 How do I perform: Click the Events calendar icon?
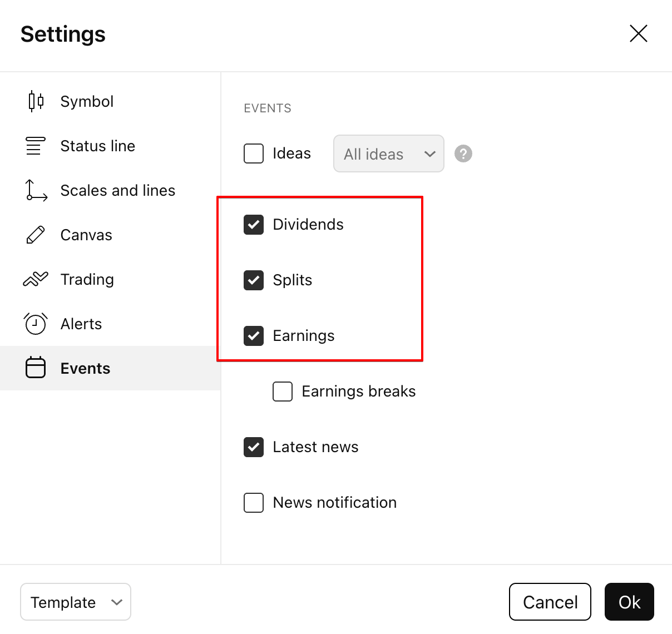[36, 368]
